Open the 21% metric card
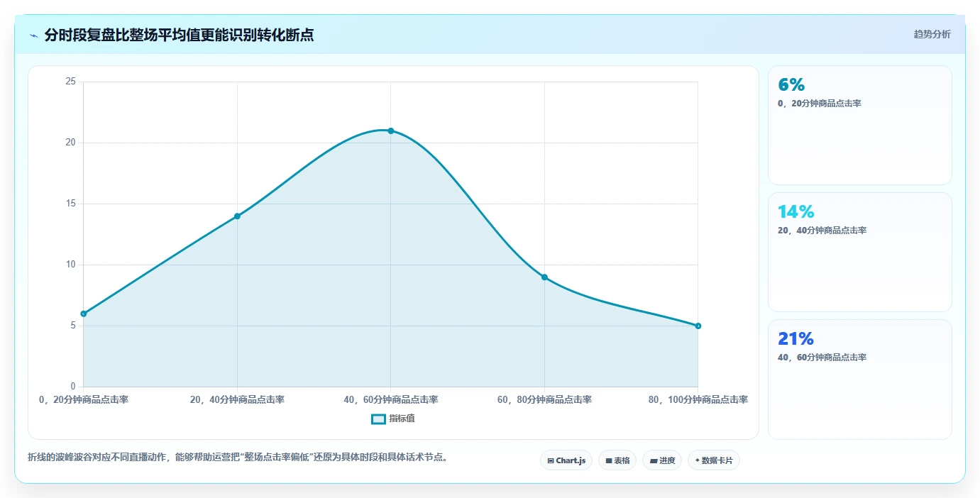Screen dimensions: 980x498 coord(859,380)
